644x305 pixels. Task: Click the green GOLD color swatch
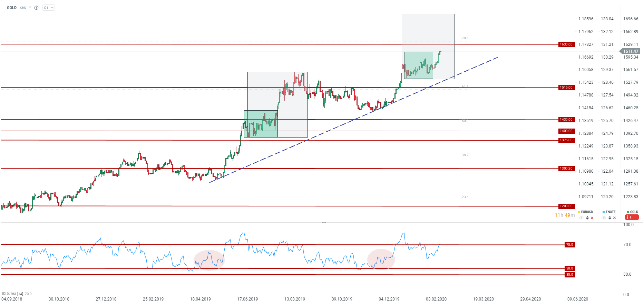[x=628, y=212]
